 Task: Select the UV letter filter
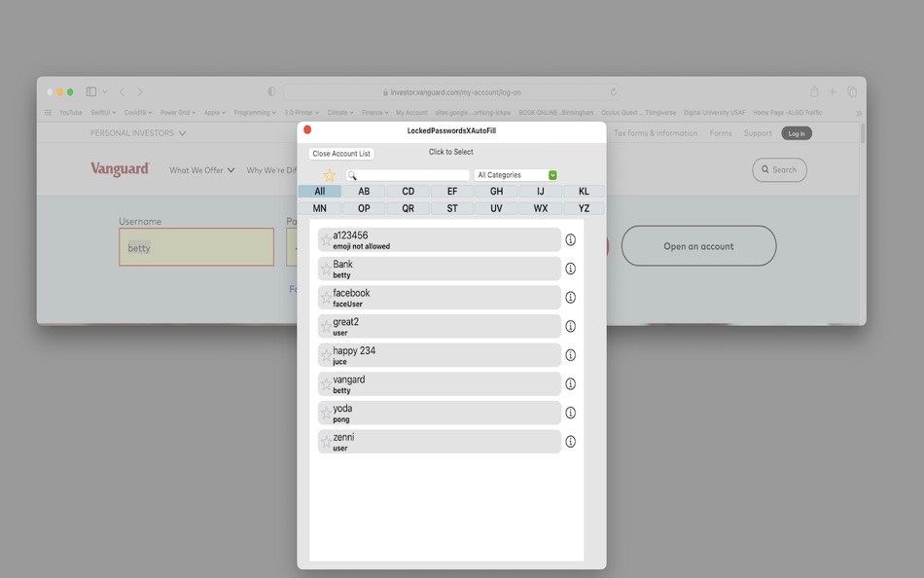(x=496, y=208)
